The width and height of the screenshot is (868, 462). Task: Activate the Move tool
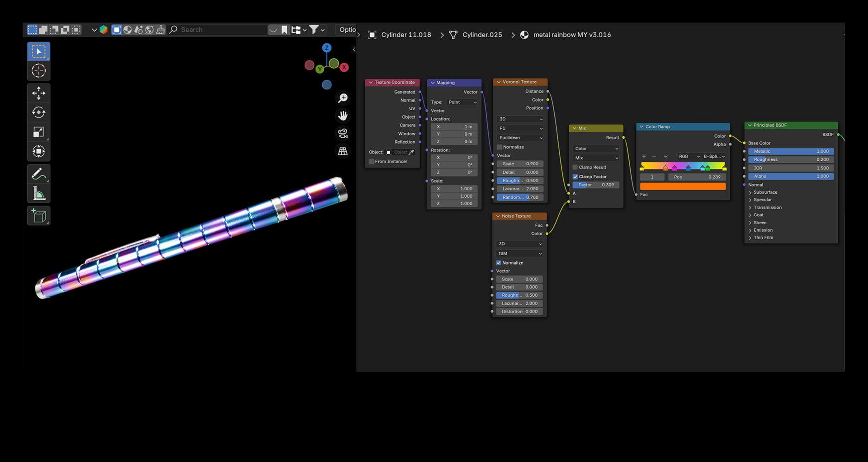(x=38, y=93)
